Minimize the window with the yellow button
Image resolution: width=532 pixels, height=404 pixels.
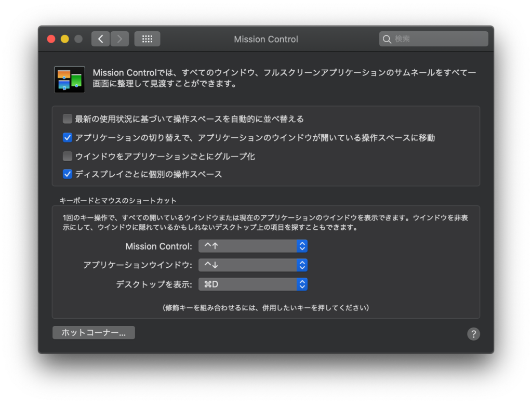[x=65, y=39]
